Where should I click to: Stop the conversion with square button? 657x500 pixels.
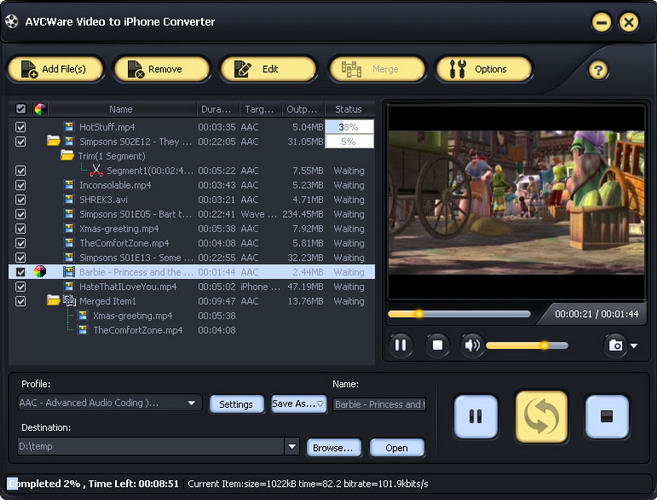[607, 417]
